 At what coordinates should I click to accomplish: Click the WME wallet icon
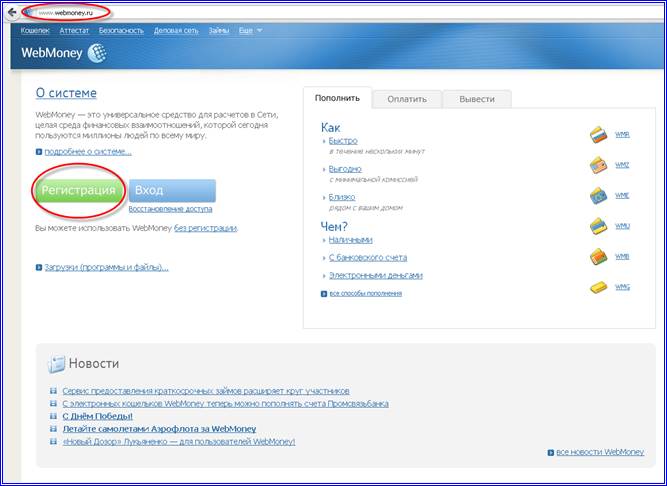[x=599, y=196]
